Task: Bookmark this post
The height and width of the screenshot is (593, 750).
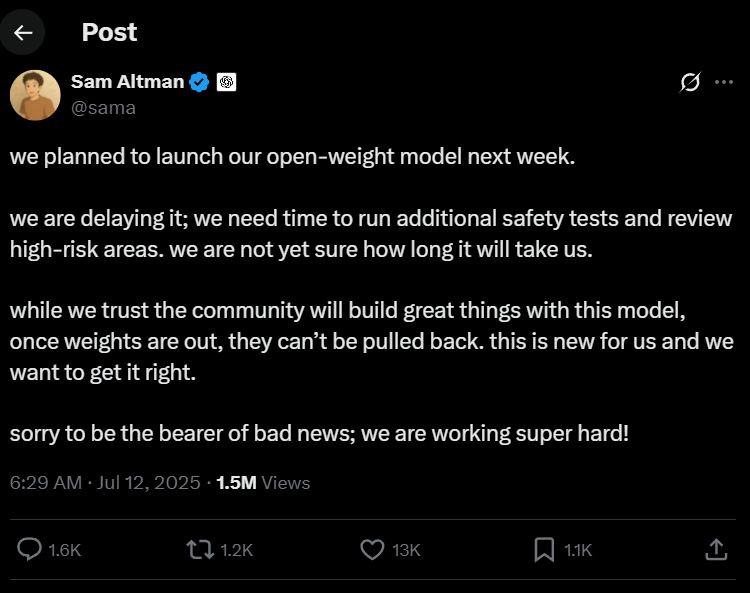Action: tap(544, 549)
